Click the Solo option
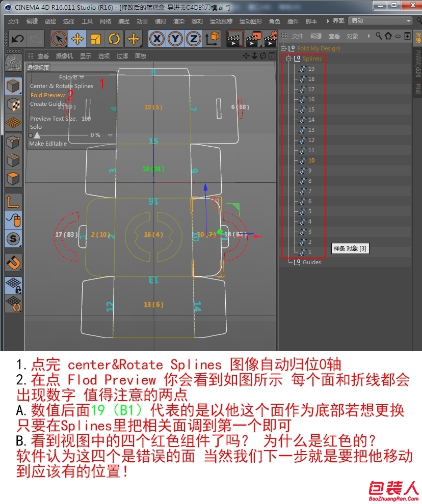Viewport: 422px width, 504px height. tap(36, 127)
